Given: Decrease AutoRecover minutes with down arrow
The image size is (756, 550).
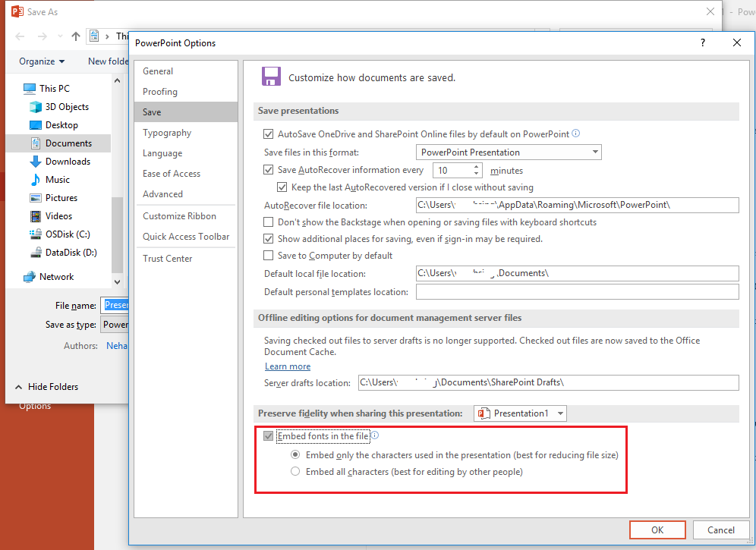Looking at the screenshot, I should (477, 174).
